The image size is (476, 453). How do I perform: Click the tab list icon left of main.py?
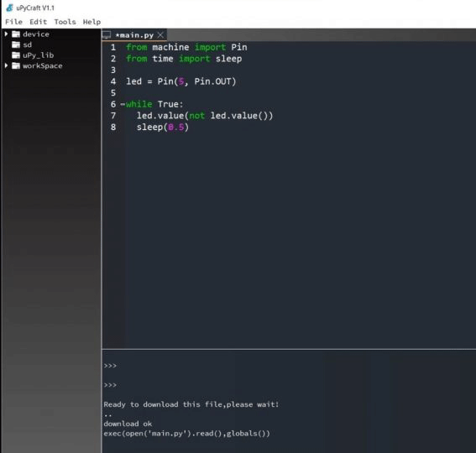[107, 35]
